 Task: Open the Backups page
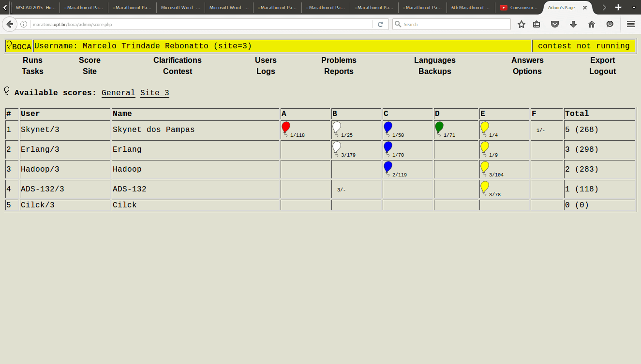[x=435, y=71]
